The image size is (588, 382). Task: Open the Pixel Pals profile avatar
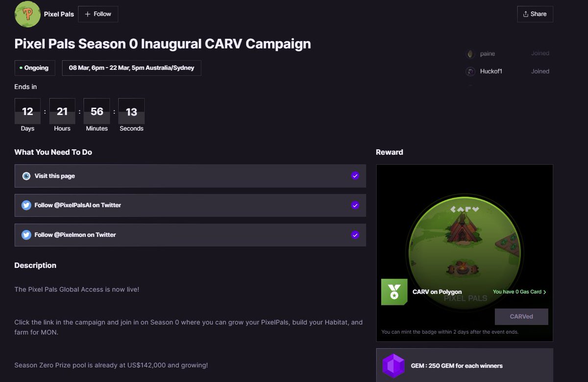(27, 14)
